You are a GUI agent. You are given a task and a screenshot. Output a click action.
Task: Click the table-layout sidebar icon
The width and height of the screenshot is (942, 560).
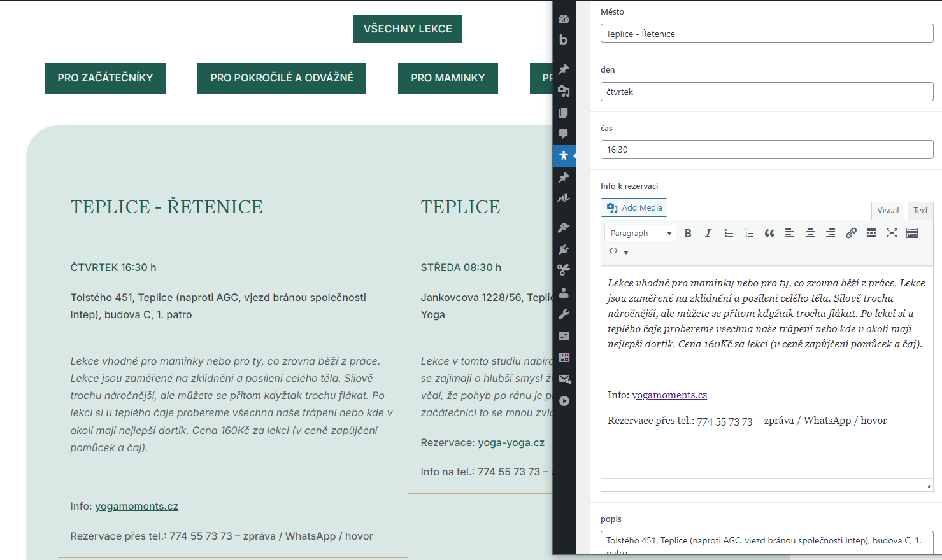click(x=564, y=358)
